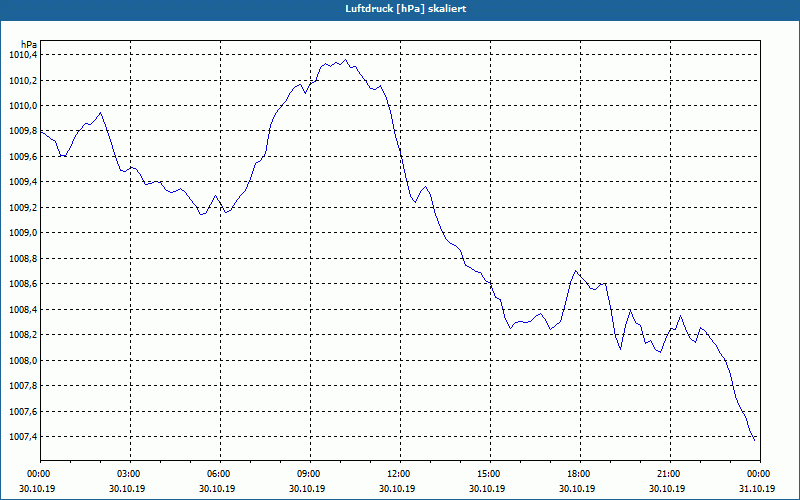
Task: Click the 09:00 time label
Action: 310,474
